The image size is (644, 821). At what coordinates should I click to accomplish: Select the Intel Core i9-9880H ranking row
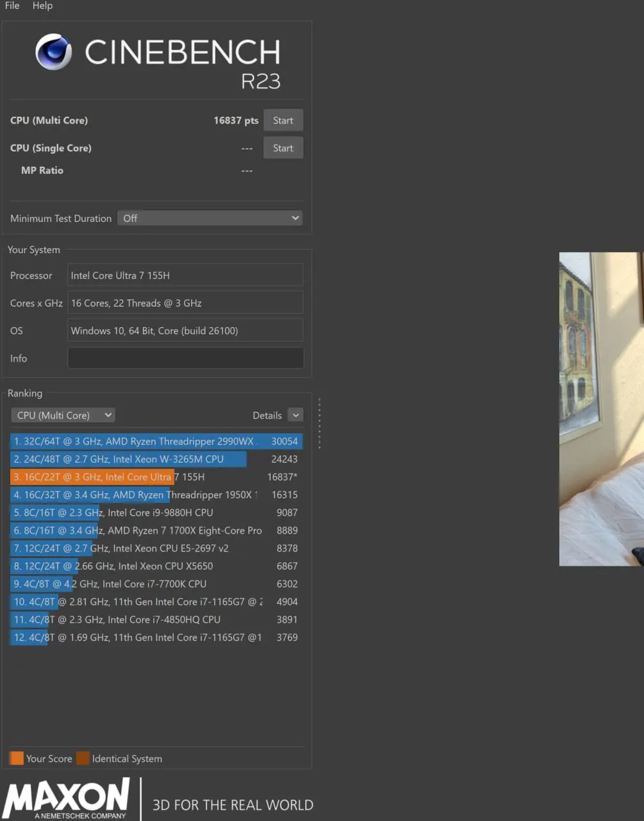pyautogui.click(x=156, y=512)
